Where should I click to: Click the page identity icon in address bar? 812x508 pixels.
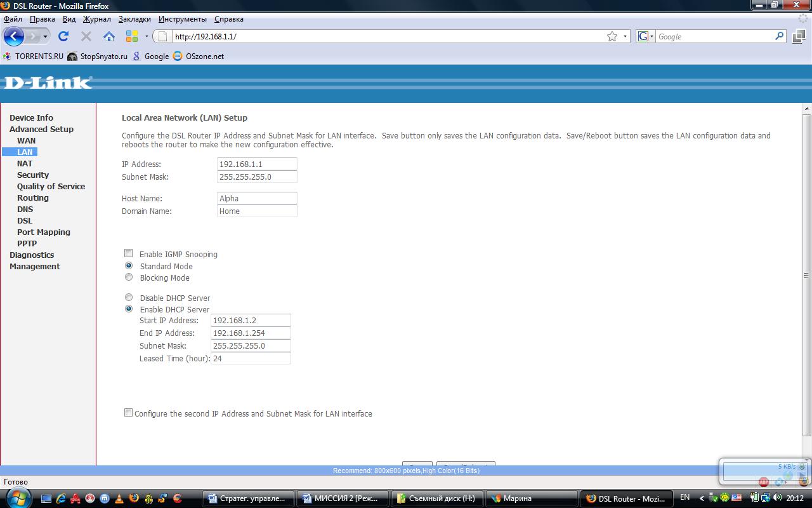(x=163, y=36)
